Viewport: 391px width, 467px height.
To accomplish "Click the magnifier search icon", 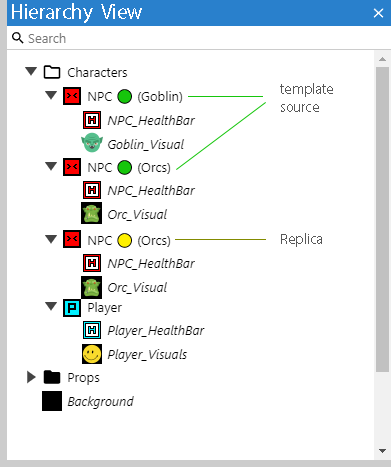I will click(x=18, y=38).
